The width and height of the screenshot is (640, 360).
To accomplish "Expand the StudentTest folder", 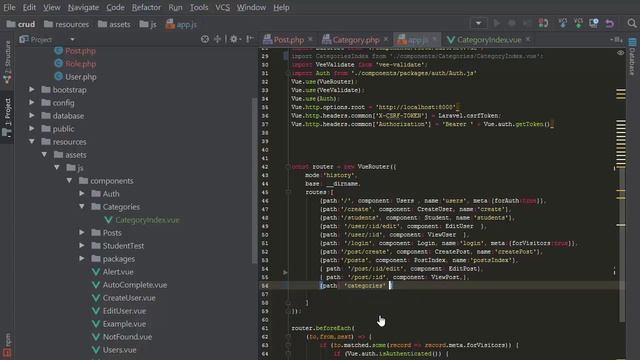I will coord(82,245).
